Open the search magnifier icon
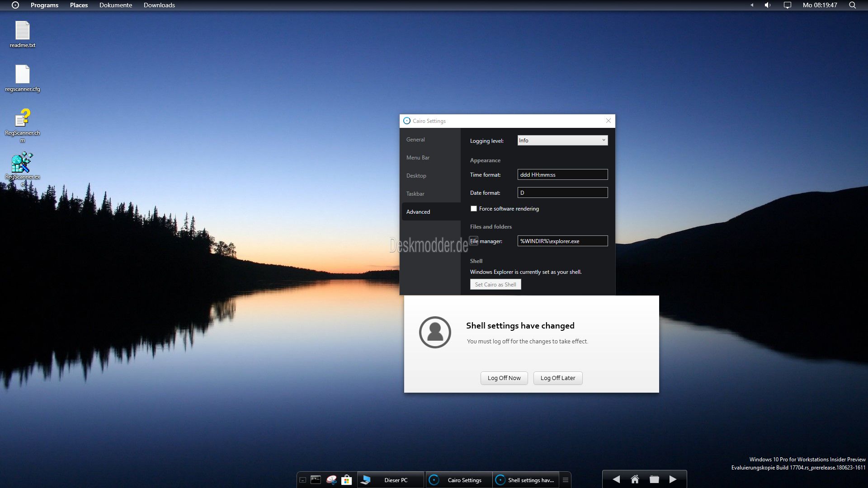 (x=852, y=5)
